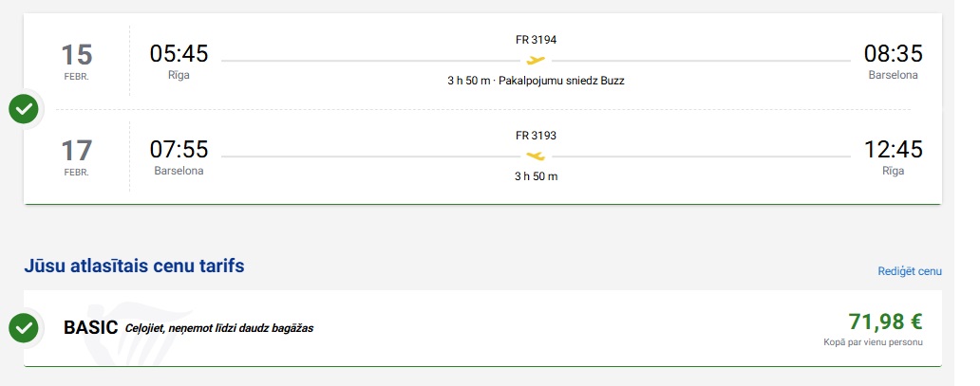Click the green checkmark beside the flights card

[x=24, y=109]
